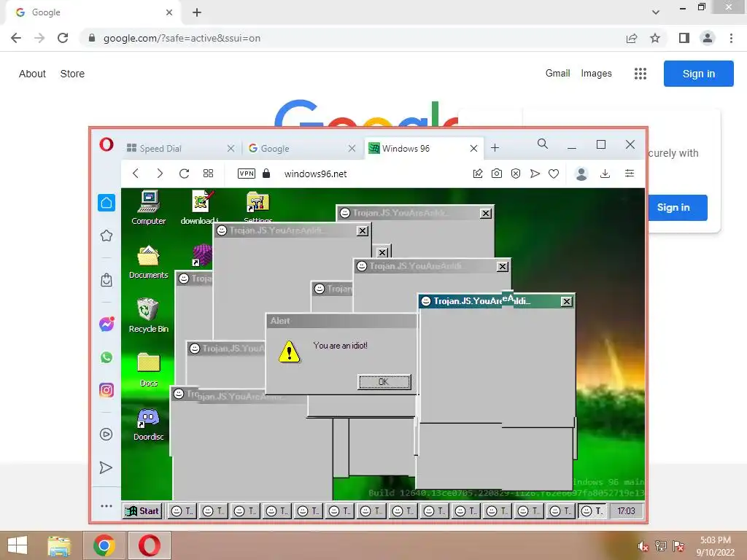Open Opera downloads icon
The height and width of the screenshot is (560, 747).
pyautogui.click(x=605, y=174)
